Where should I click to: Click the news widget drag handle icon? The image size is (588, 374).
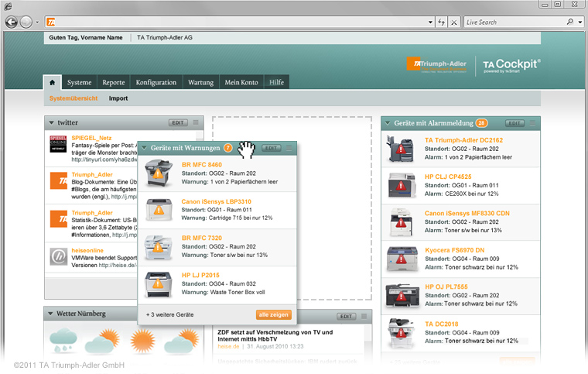coord(364,316)
